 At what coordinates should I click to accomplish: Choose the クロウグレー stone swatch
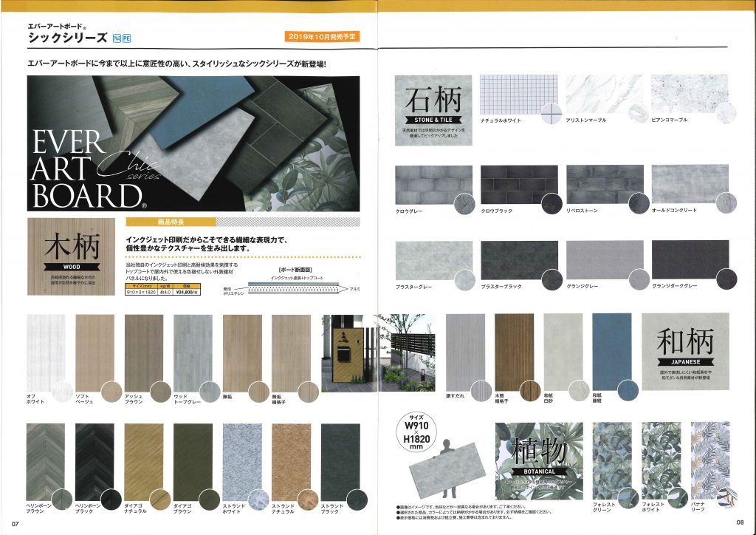(434, 185)
